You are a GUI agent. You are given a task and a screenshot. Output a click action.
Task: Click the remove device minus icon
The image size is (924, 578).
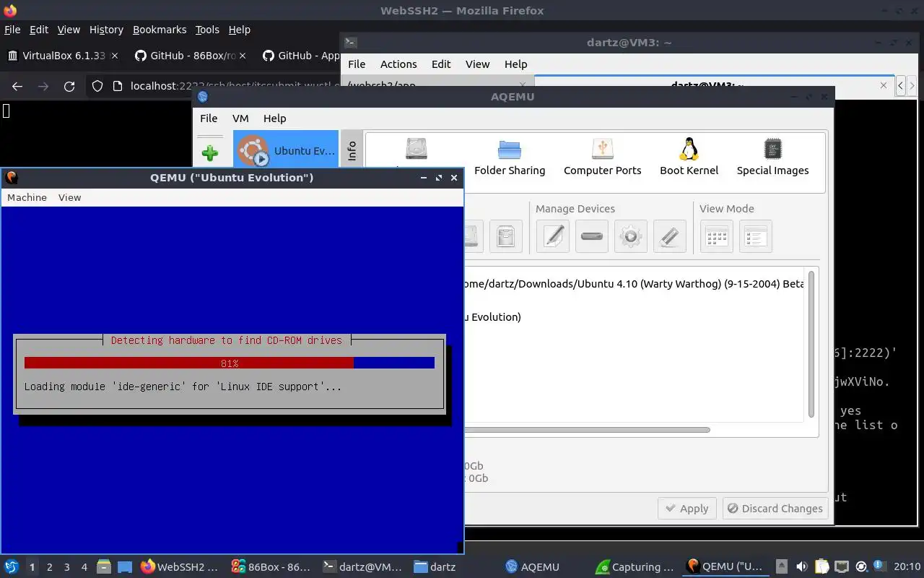(x=592, y=236)
